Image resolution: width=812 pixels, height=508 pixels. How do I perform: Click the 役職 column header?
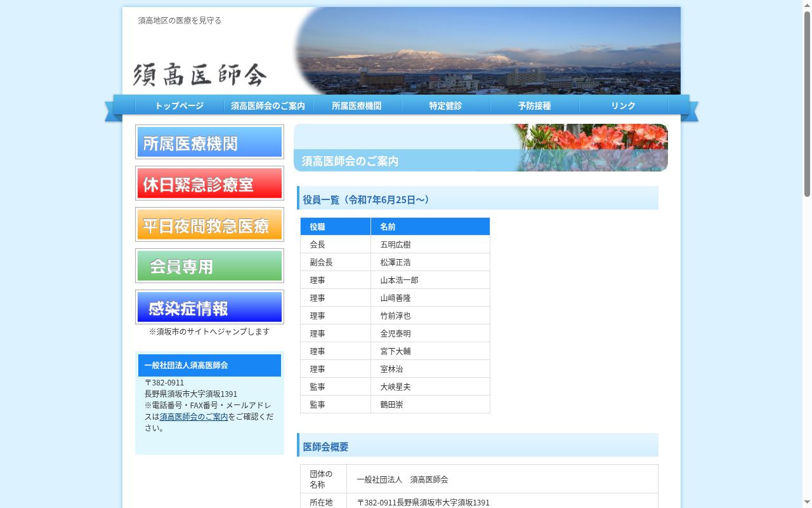click(x=336, y=227)
